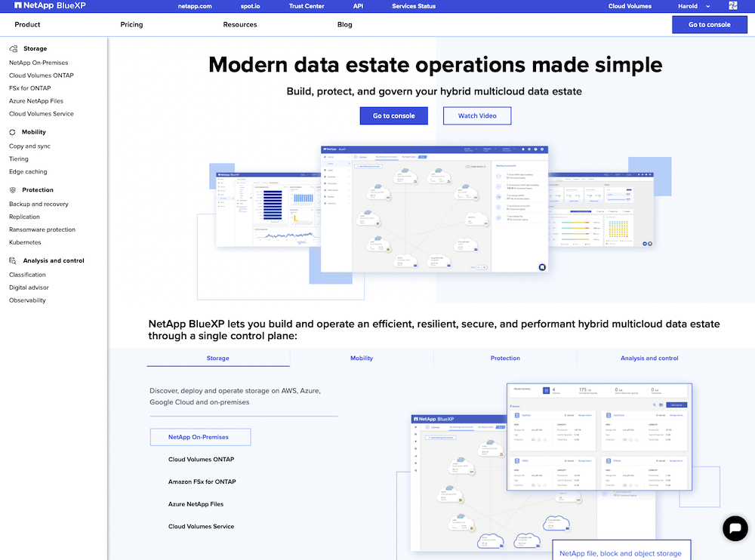The image size is (755, 560).
Task: Open Classification in sidebar
Action: 27,275
